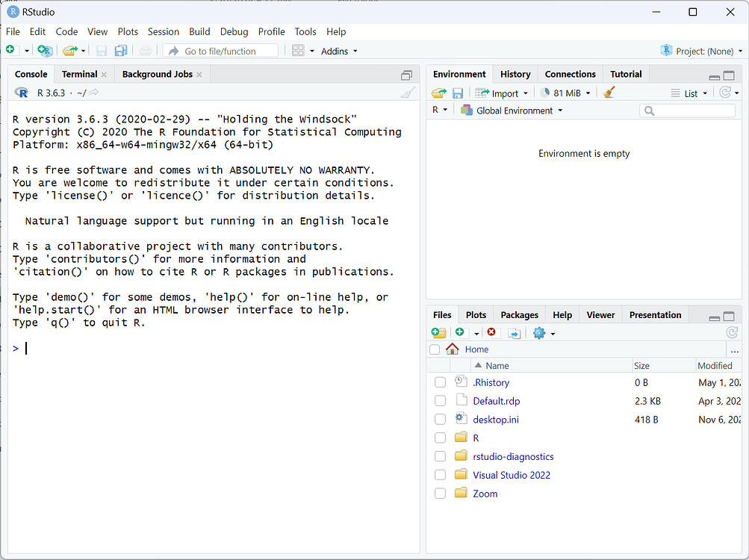Tick the checkbox next to .Rhistory
This screenshot has width=749, height=560.
coord(440,382)
